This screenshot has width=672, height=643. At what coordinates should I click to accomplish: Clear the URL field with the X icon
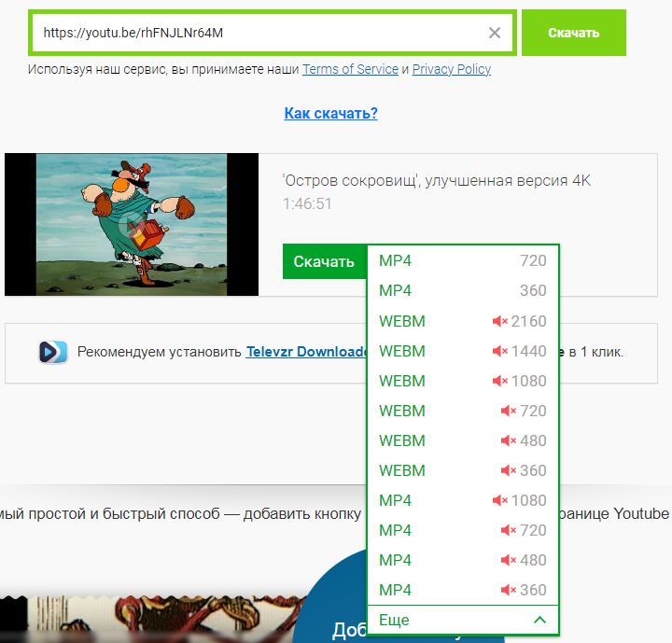pos(495,33)
